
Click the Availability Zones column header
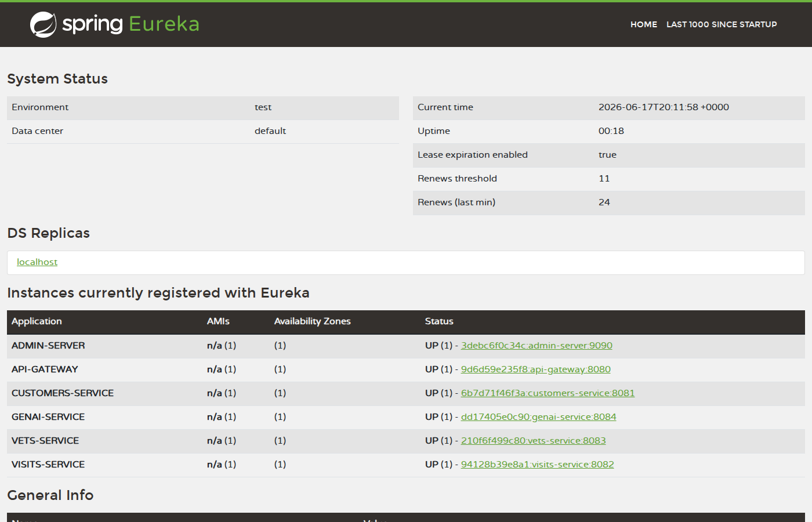(313, 321)
